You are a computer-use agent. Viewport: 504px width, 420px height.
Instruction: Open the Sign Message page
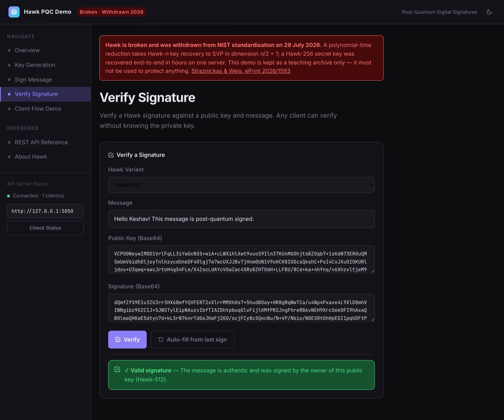[45, 80]
